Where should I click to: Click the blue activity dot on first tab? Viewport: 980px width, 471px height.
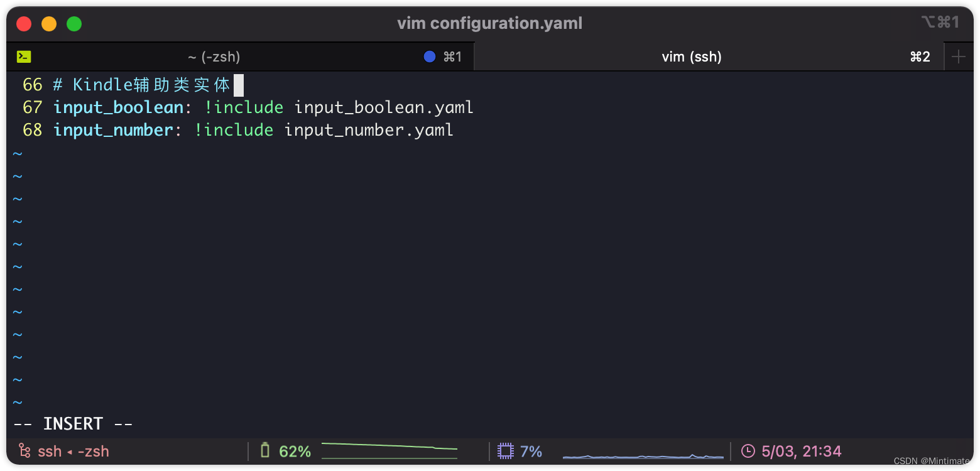coord(430,57)
